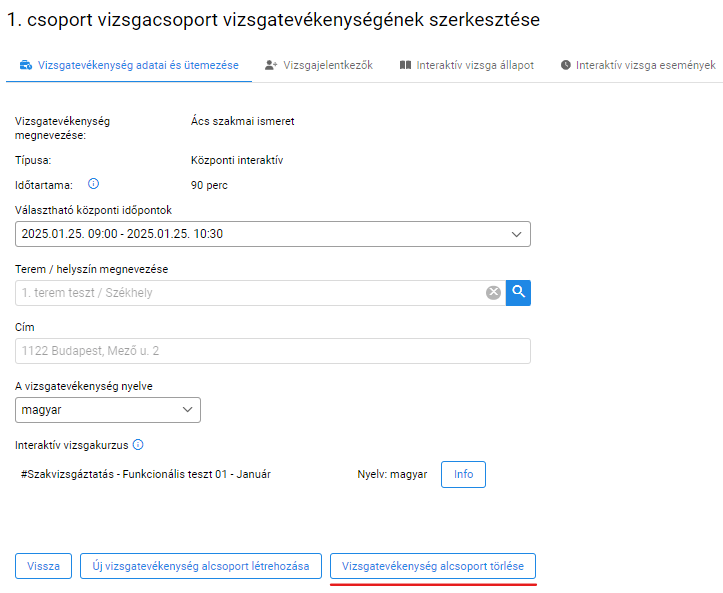Switch to Vizsgatevékenység adatai és ütemezése tab
This screenshot has height=593, width=723.
[129, 65]
